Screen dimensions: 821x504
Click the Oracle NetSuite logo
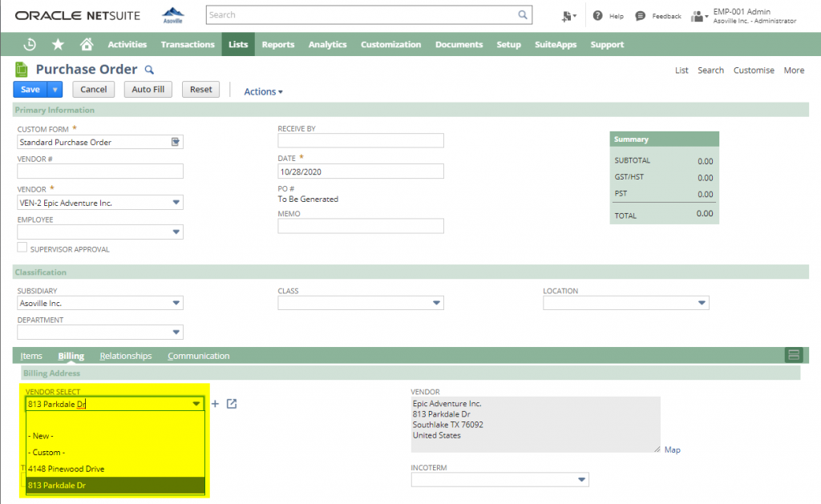[x=78, y=15]
